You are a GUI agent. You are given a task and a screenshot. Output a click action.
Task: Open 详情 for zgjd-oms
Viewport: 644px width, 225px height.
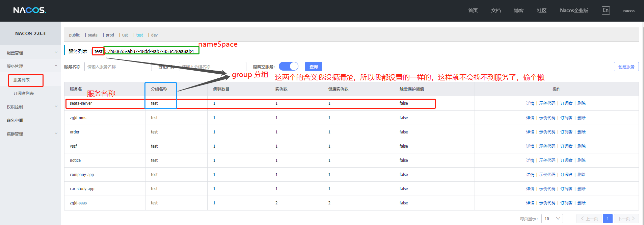530,118
